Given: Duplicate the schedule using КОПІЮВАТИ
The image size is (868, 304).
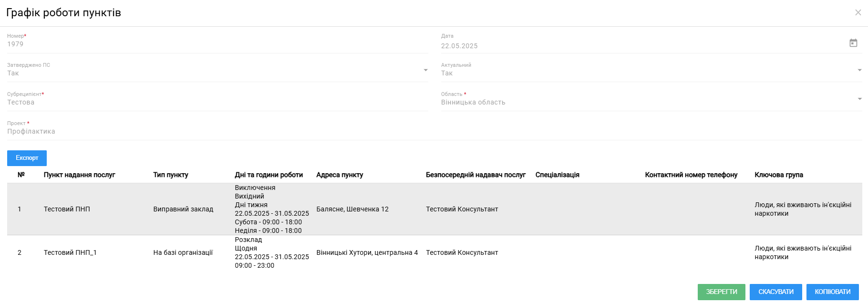Looking at the screenshot, I should point(833,292).
